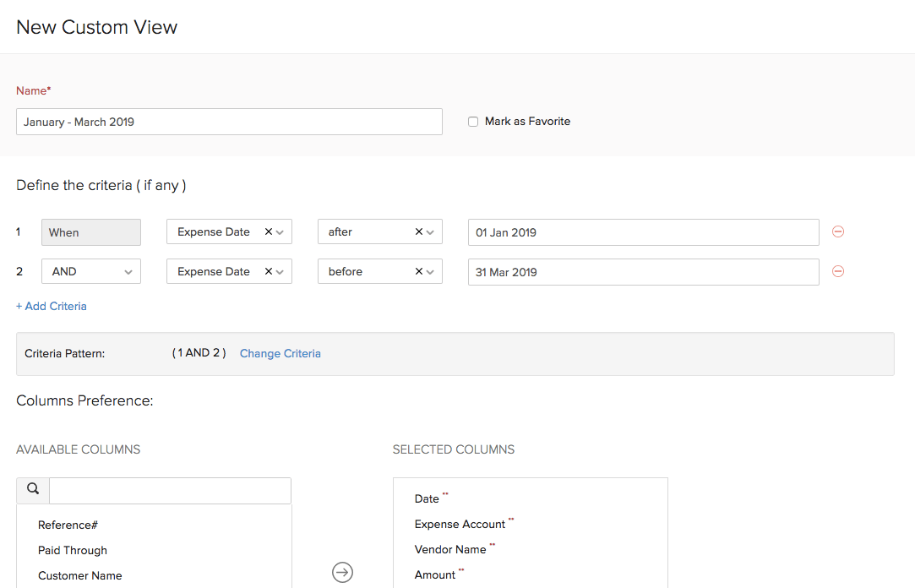Click the right arrow to move selected column
The height and width of the screenshot is (588, 915).
(342, 572)
